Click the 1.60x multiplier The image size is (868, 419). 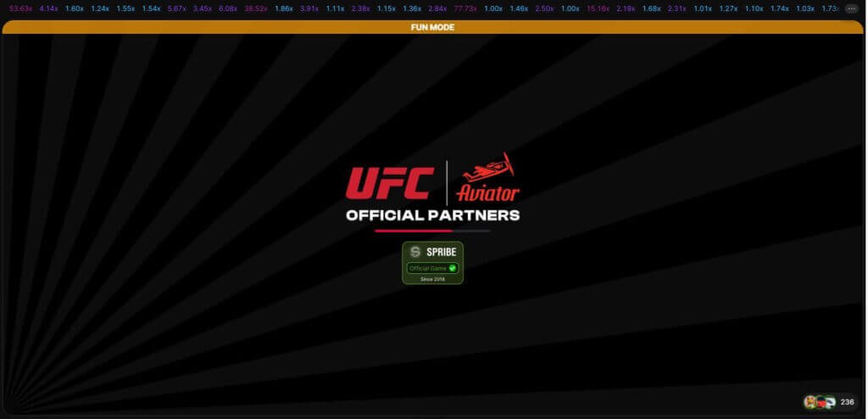pos(75,8)
